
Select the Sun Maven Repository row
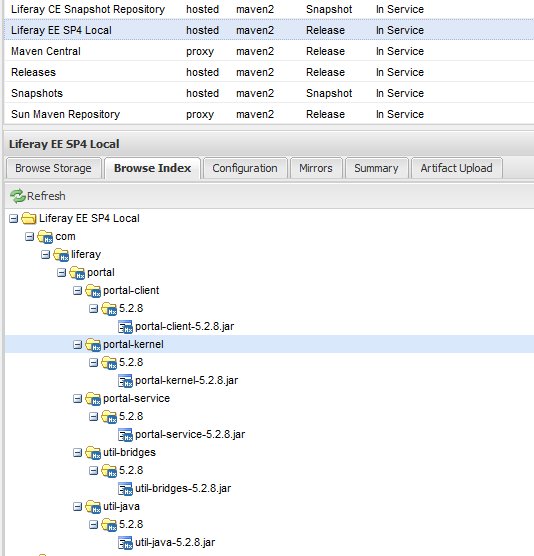[x=269, y=114]
